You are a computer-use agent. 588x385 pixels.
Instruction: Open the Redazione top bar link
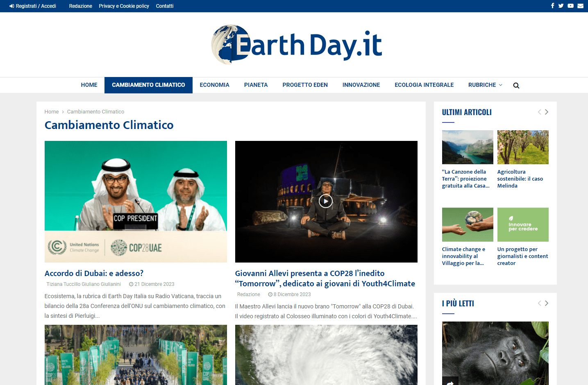[80, 6]
